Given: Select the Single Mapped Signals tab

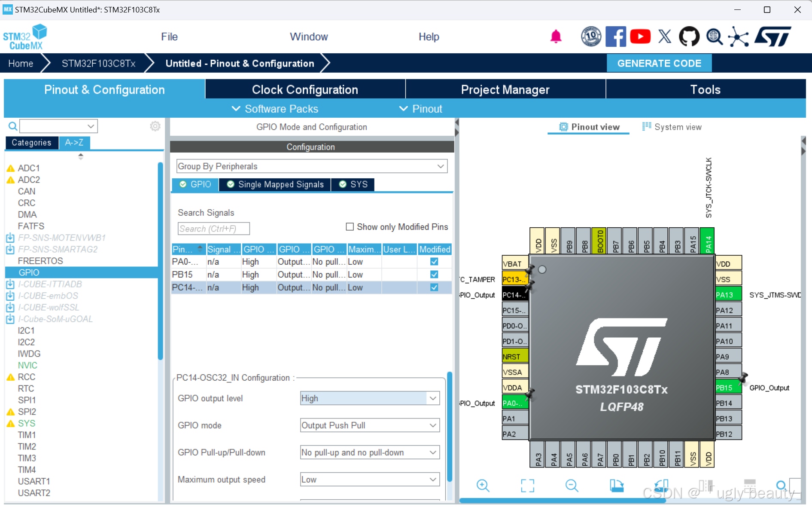Looking at the screenshot, I should [275, 184].
